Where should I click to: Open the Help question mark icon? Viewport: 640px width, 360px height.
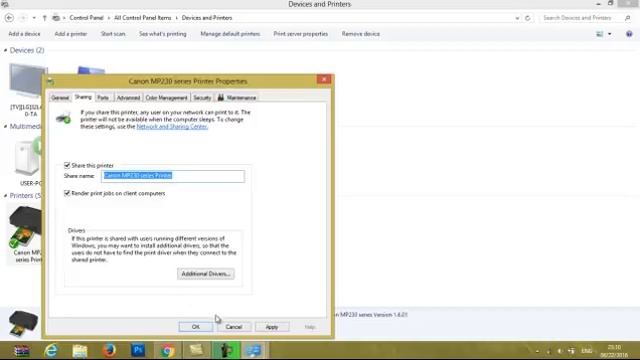629,34
